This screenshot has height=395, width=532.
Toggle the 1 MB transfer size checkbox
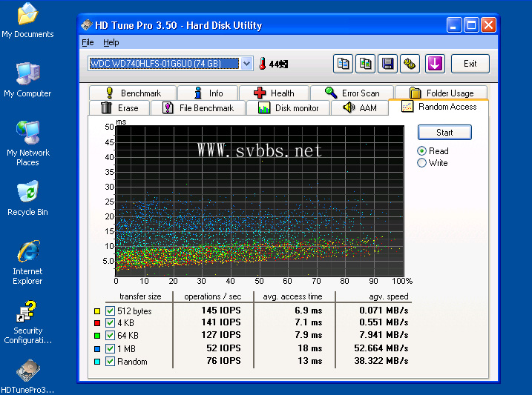pyautogui.click(x=111, y=349)
